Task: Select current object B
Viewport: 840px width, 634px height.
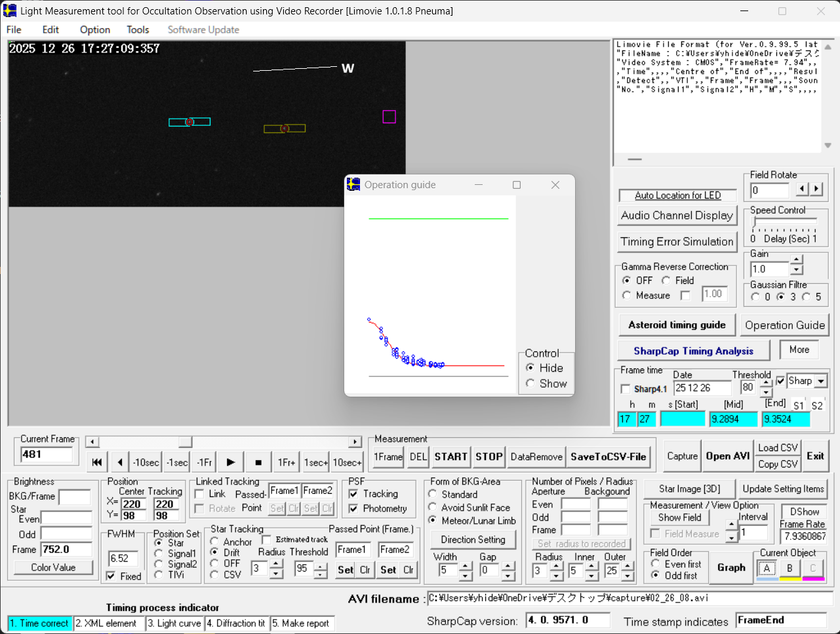Action: tap(790, 568)
